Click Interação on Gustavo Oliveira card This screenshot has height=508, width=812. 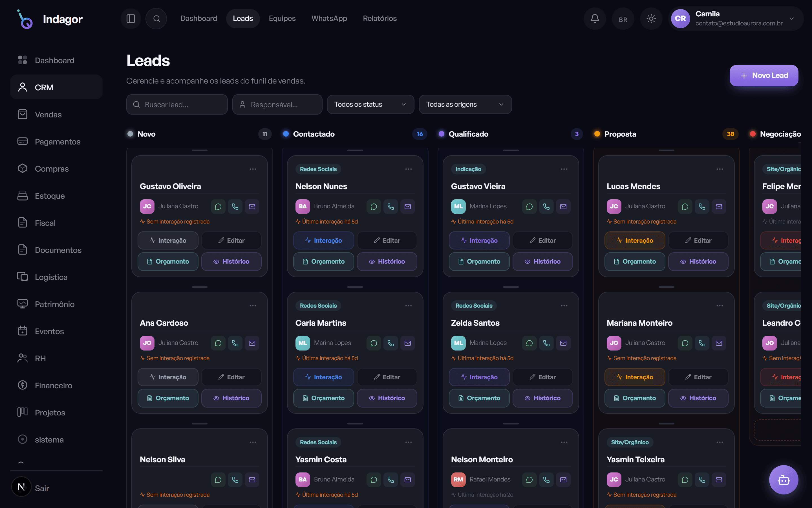[x=168, y=240]
